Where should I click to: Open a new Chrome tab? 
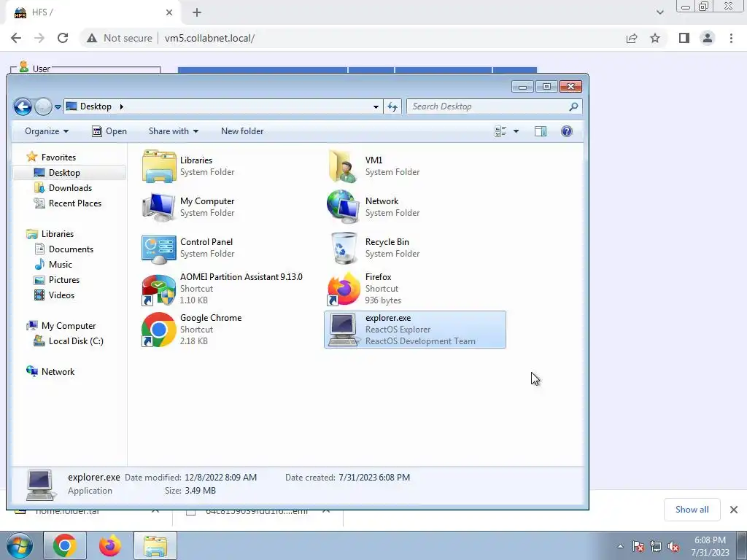point(197,12)
